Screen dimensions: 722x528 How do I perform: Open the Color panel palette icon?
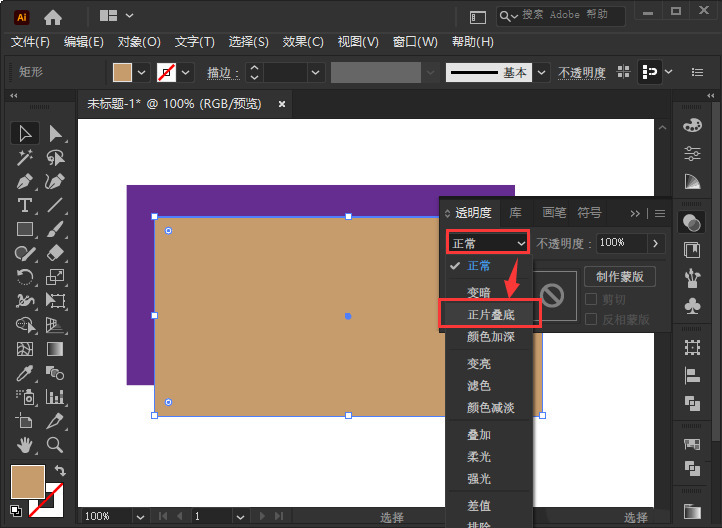tap(692, 126)
